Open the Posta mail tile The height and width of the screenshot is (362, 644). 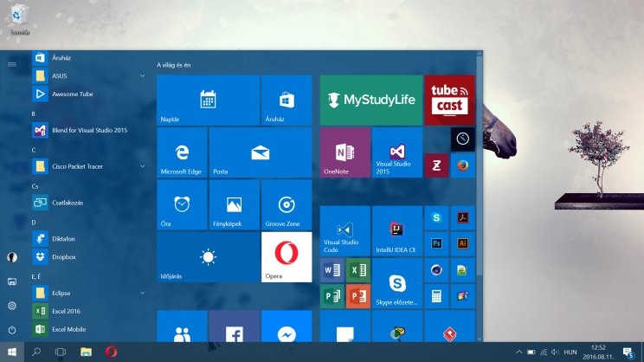[x=261, y=152]
